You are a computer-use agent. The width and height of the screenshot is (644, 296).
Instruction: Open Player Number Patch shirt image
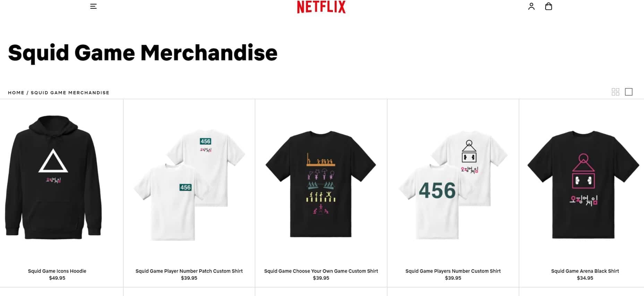(189, 185)
